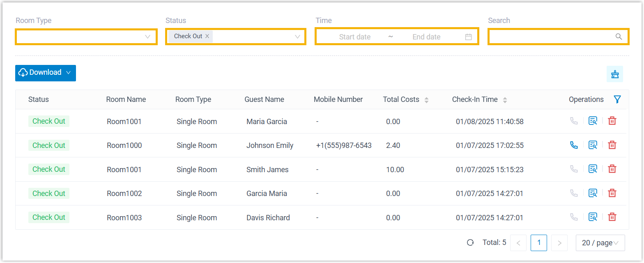Viewport: 644px width, 263px height.
Task: Open column filter funnel icon
Action: [x=617, y=99]
